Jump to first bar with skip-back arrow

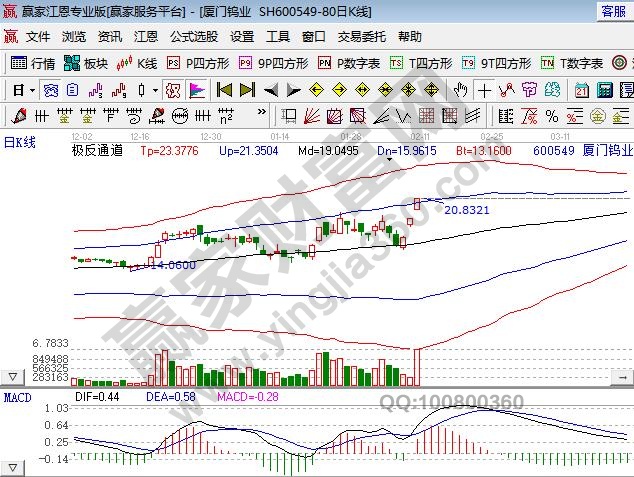(x=224, y=90)
